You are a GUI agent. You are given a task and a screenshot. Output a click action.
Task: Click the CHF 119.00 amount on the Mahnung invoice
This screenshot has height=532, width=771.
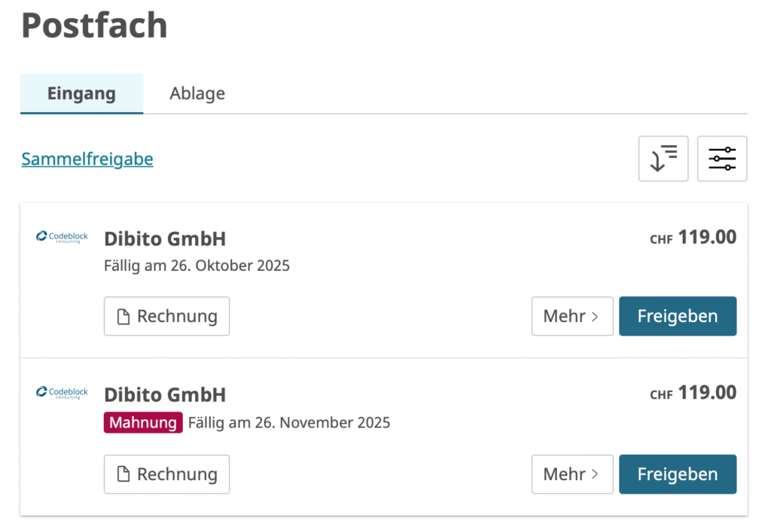693,393
